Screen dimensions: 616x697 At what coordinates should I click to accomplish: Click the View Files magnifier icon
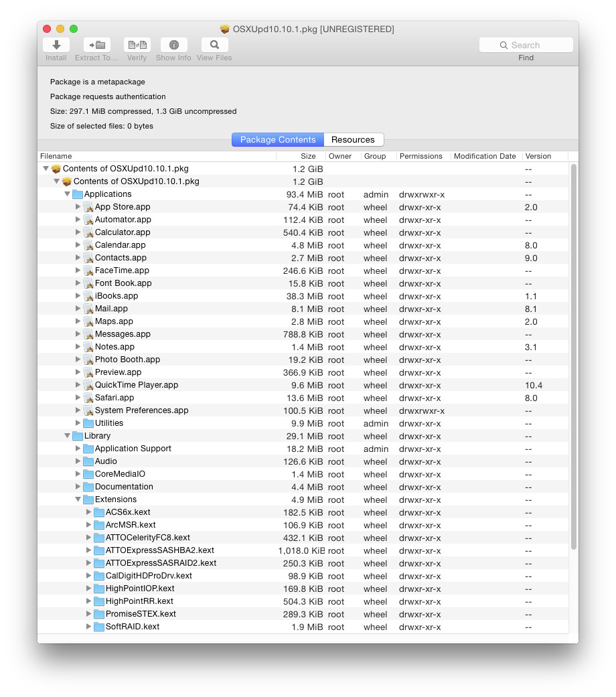[x=215, y=45]
